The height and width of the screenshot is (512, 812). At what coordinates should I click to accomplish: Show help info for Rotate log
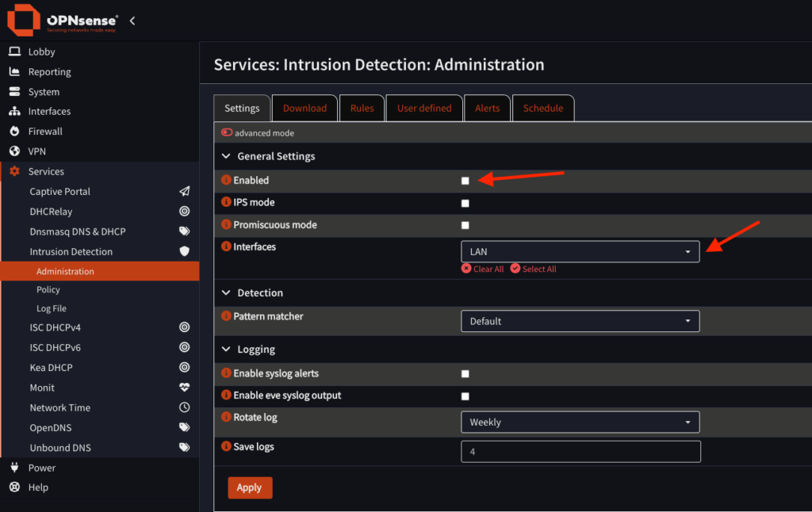click(226, 417)
